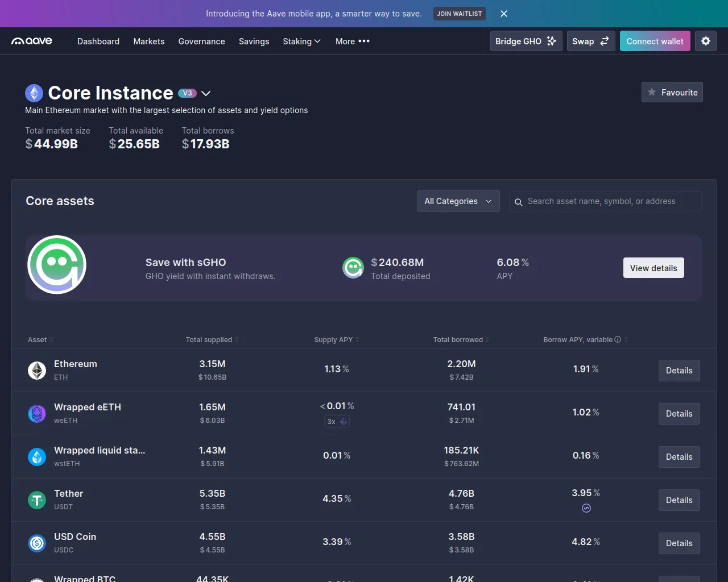Image resolution: width=728 pixels, height=582 pixels.
Task: Click the Ethereum asset name
Action: tap(76, 364)
